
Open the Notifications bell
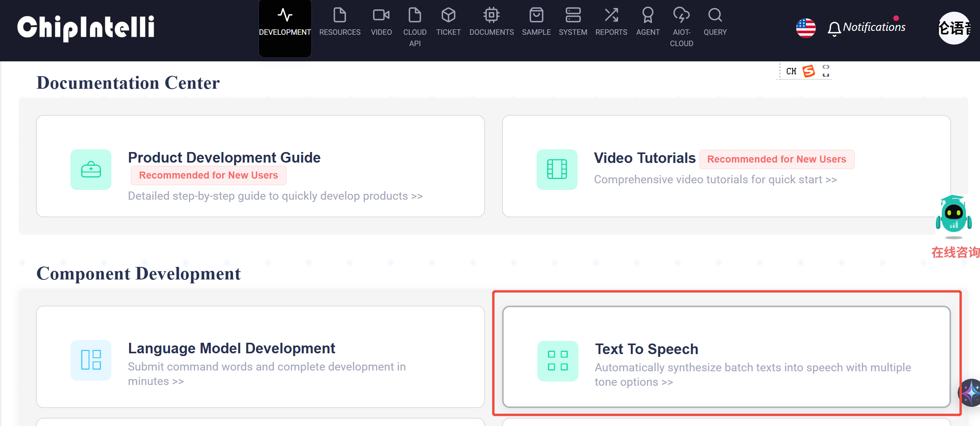pos(834,28)
